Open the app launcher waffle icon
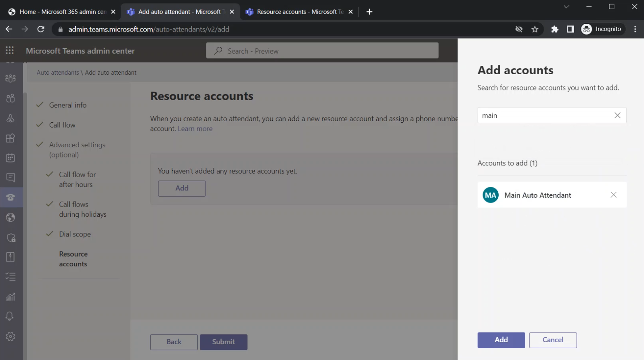 click(x=10, y=50)
